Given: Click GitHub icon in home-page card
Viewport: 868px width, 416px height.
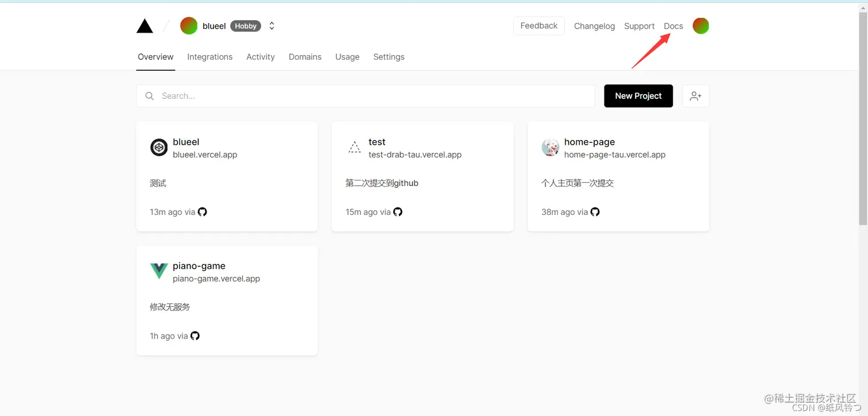Looking at the screenshot, I should click(595, 212).
